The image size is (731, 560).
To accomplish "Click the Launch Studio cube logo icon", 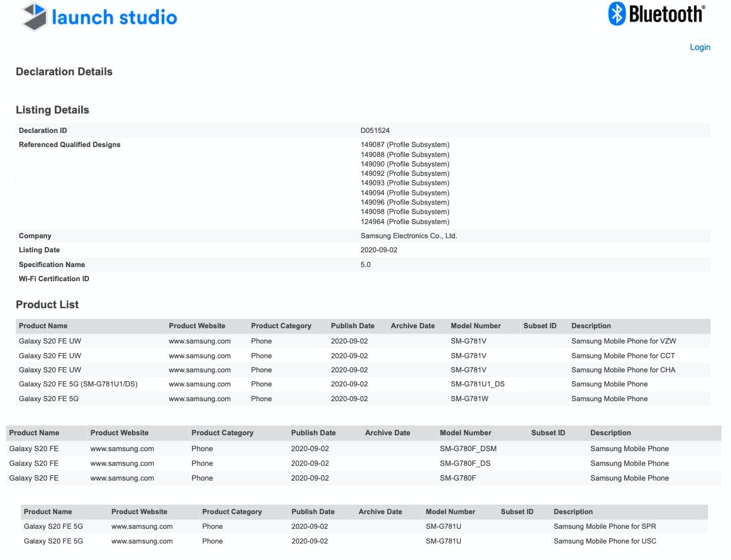I will (x=33, y=16).
